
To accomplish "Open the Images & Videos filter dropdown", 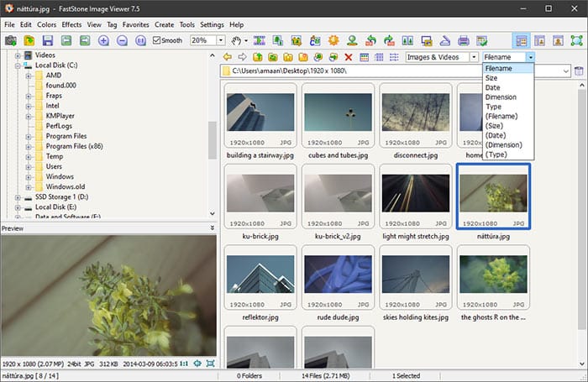I will [475, 57].
